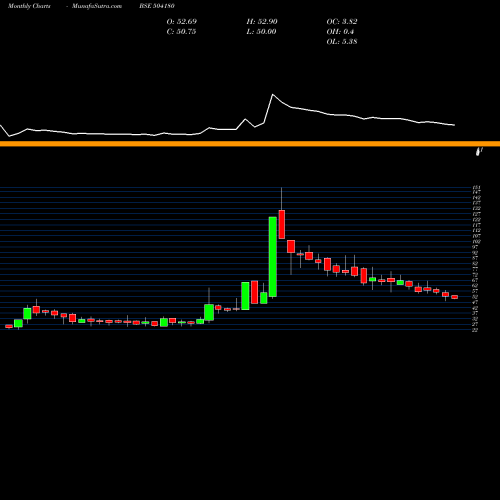Screen dimensions: 500x500
Task: Click the 'OC: 3.82' reading
Action: 342,21
